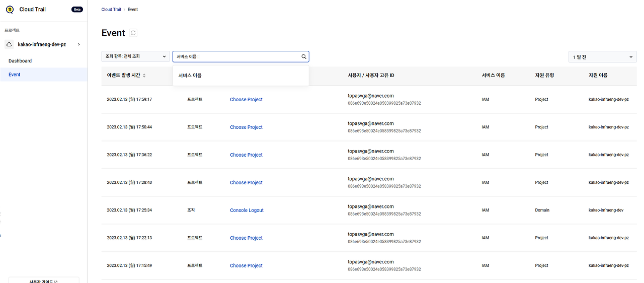
Task: Select the 서비스 이름 suggestion
Action: click(x=240, y=76)
